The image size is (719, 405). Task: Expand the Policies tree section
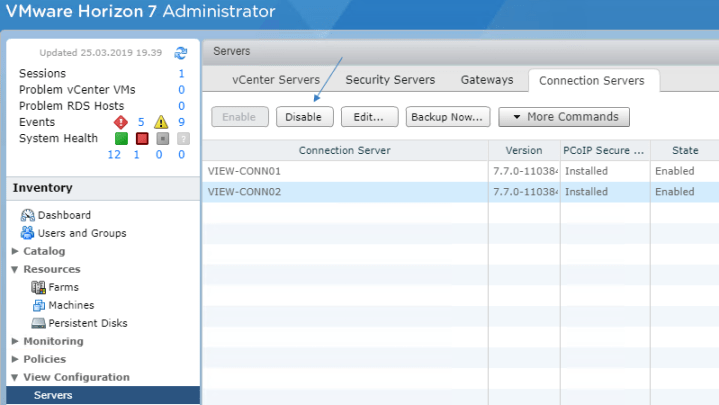click(15, 359)
